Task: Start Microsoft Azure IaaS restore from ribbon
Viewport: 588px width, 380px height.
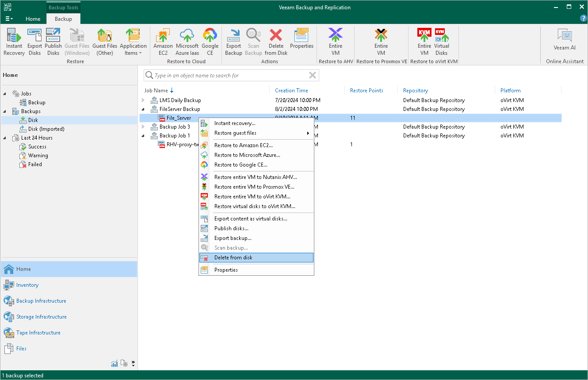Action: coord(187,42)
